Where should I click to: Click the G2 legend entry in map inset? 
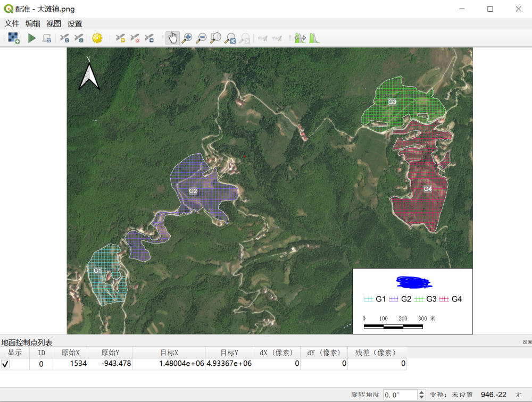400,299
